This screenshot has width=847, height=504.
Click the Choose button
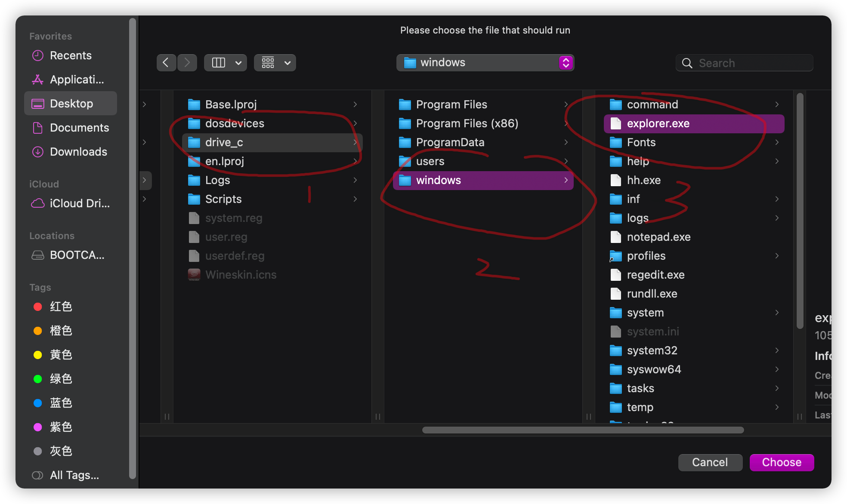[782, 462]
